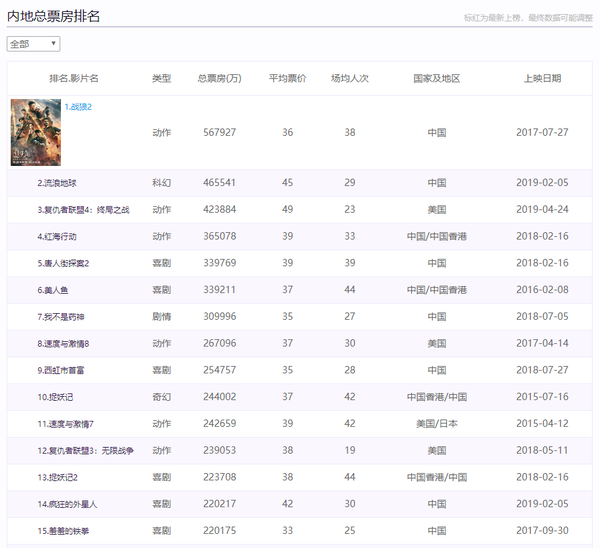The image size is (600, 548).
Task: Select the box office value 339211
Action: (220, 290)
